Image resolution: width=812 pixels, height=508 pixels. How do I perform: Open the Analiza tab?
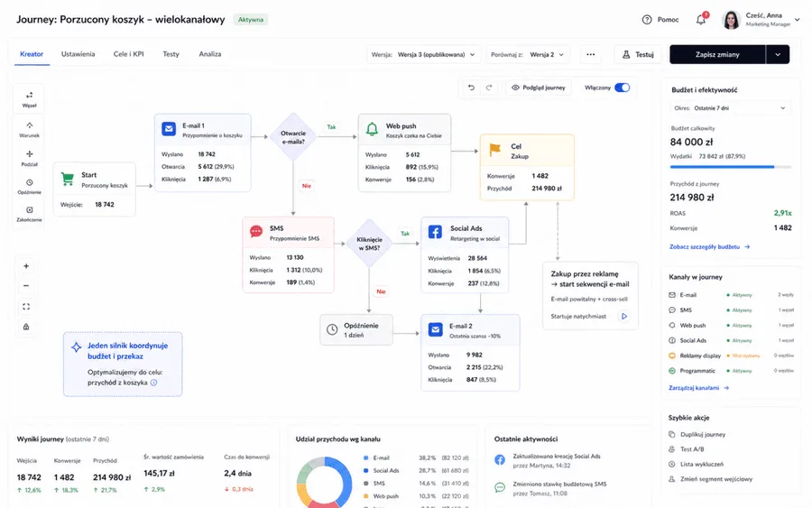[209, 54]
